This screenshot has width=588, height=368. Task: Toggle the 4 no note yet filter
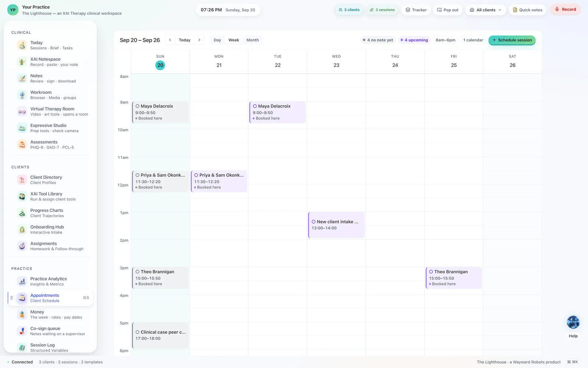[378, 40]
